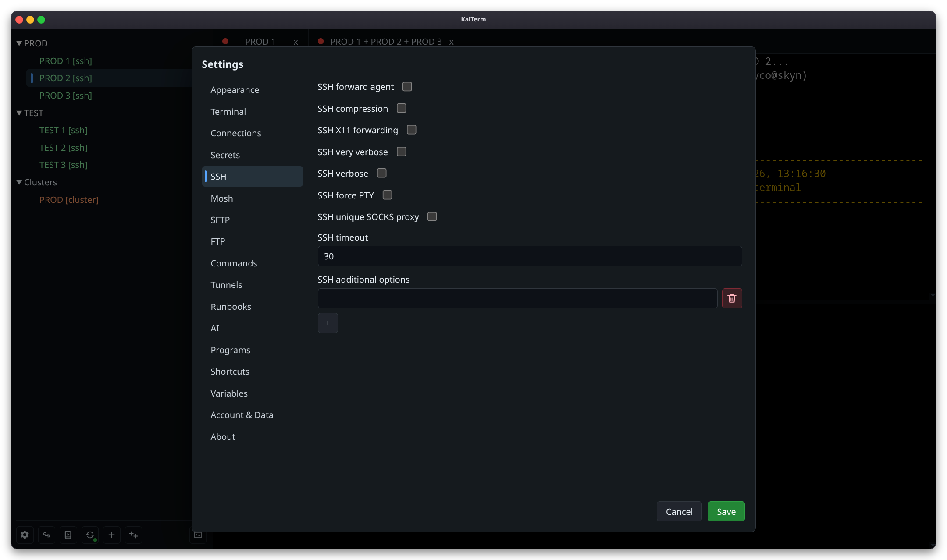Screen dimensions: 947x560
Task: Click the Cancel button
Action: [679, 511]
